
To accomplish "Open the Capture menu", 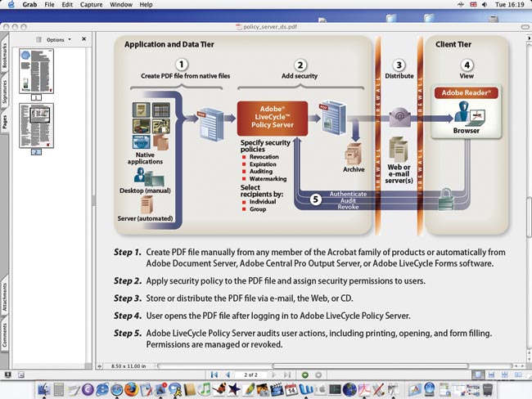I will (x=92, y=4).
